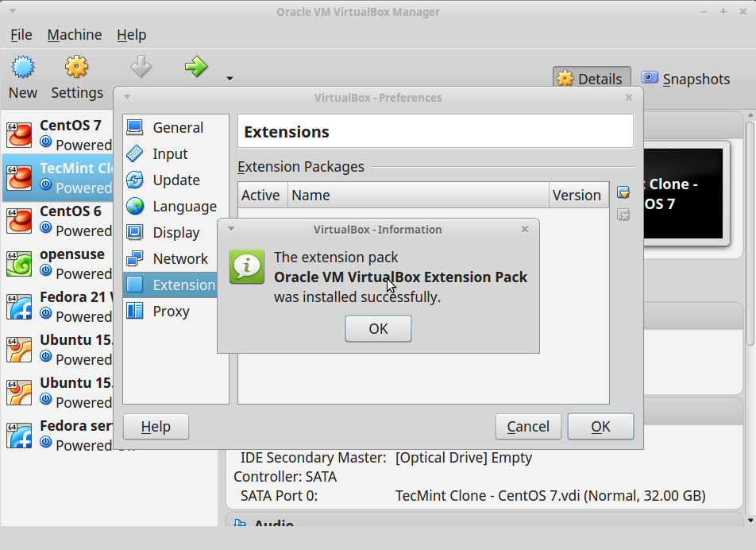
Task: Select Language label in Preferences list
Action: click(x=185, y=207)
